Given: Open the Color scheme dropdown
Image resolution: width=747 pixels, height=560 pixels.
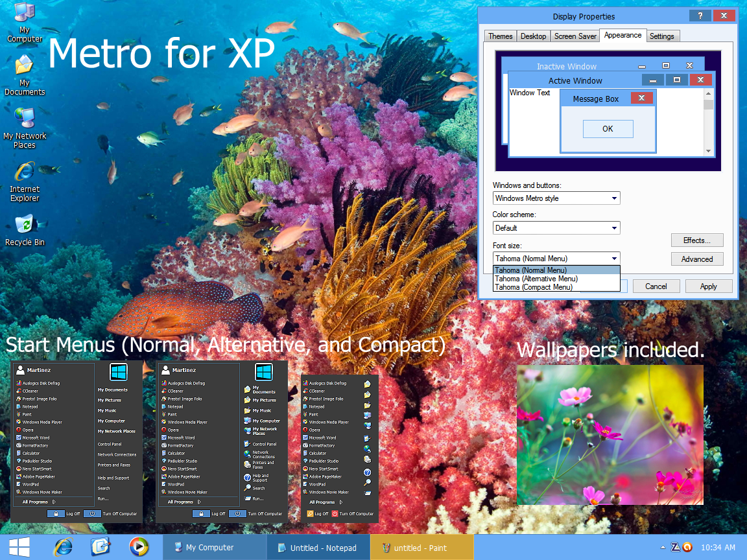Looking at the screenshot, I should click(x=613, y=227).
